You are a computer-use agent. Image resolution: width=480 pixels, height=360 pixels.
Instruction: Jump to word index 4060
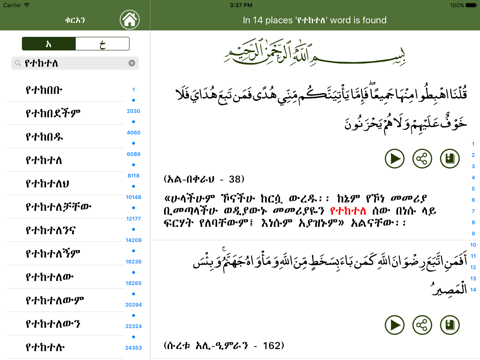coord(134,132)
